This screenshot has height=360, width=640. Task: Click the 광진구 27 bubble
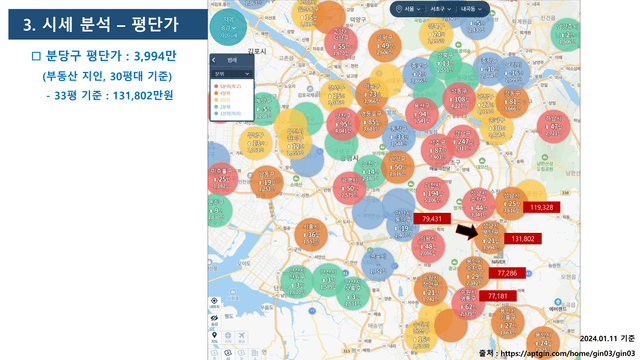point(485,104)
